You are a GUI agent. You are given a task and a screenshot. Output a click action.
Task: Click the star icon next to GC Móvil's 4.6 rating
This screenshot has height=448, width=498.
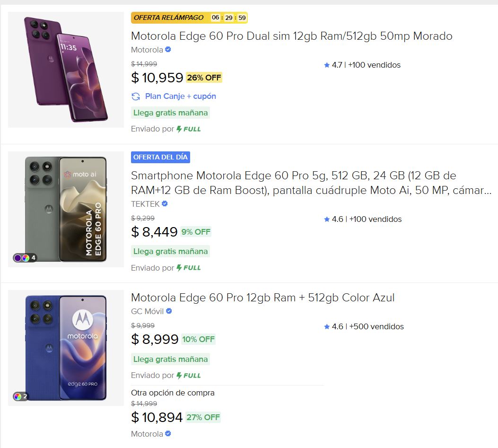point(326,326)
